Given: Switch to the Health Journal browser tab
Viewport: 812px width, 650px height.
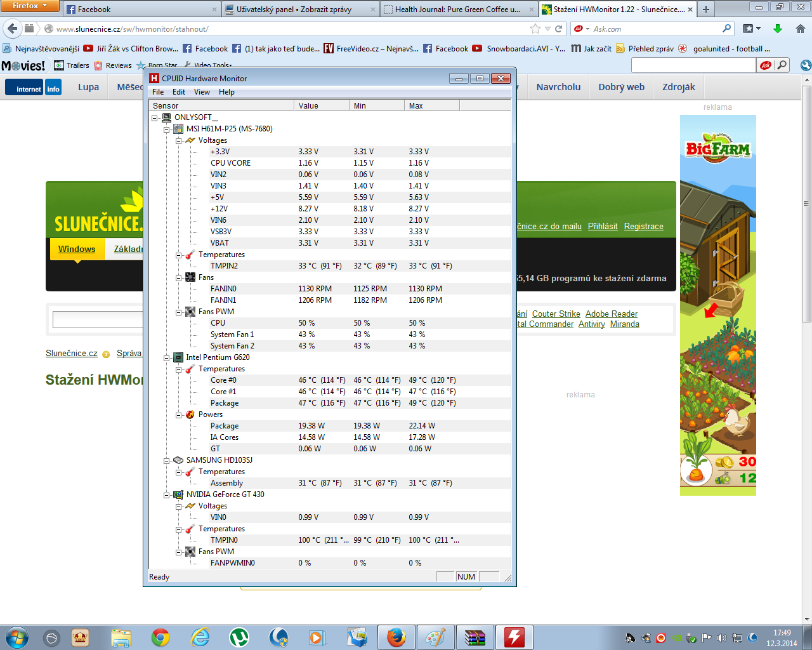Looking at the screenshot, I should pyautogui.click(x=459, y=10).
